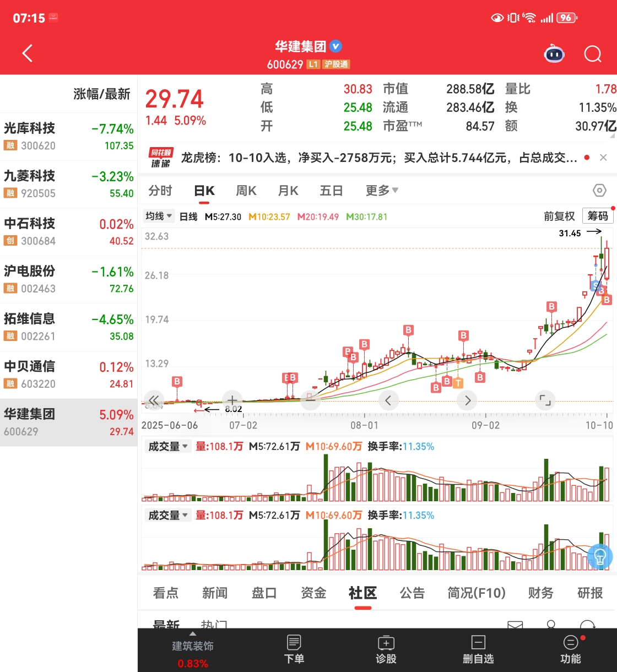Screen dimensions: 617x672
Task: Open the 龙虎榜 news headline
Action: click(379, 158)
